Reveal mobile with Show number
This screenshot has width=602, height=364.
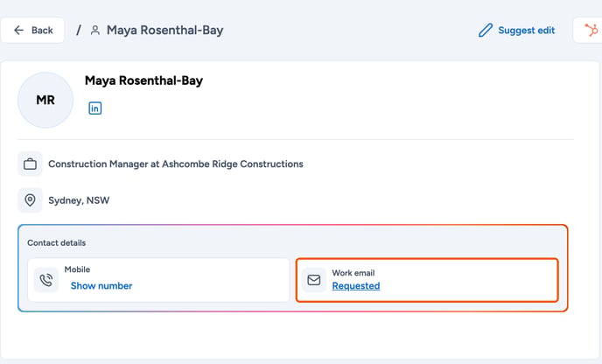pos(101,285)
